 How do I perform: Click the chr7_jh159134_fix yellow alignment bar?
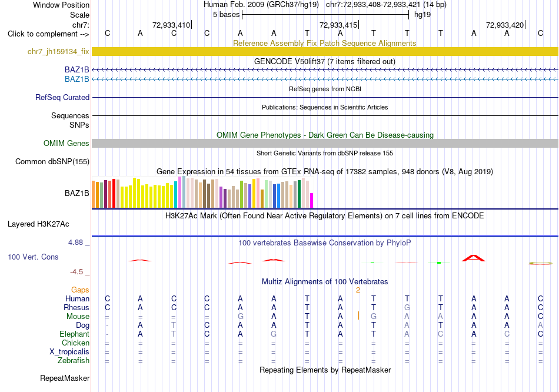(325, 51)
